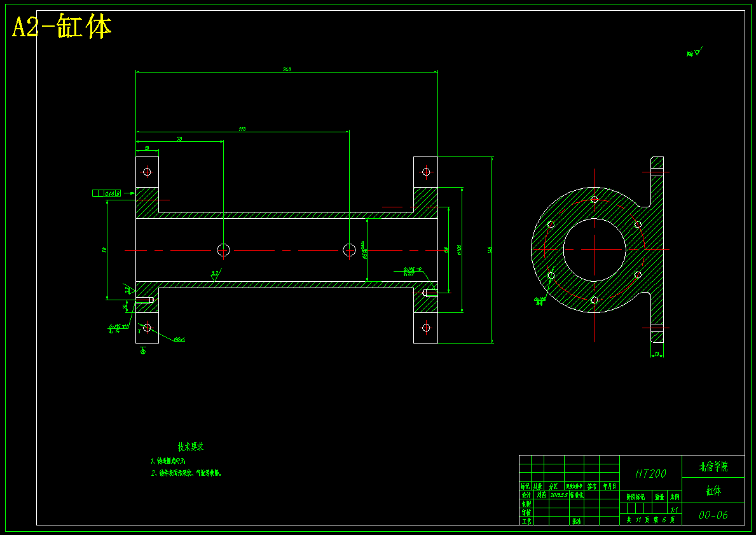Click the yellow 'A2-缸体' title text

coord(62,27)
